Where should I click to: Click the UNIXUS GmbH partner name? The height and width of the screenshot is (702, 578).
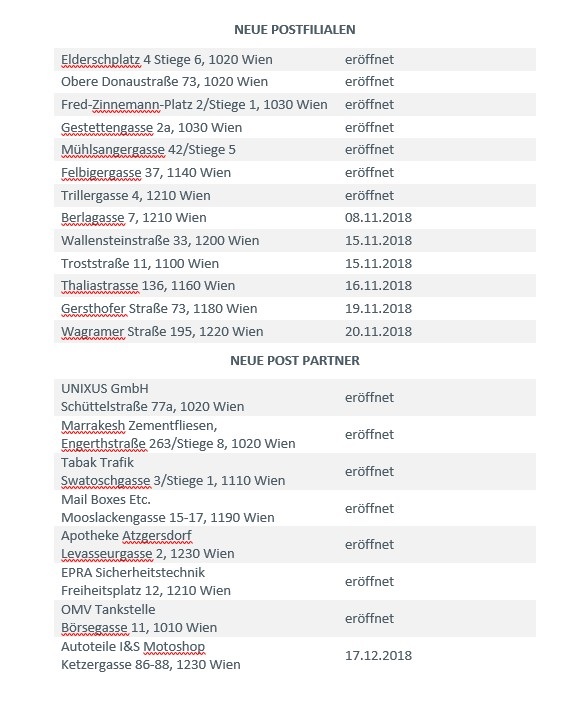[105, 388]
